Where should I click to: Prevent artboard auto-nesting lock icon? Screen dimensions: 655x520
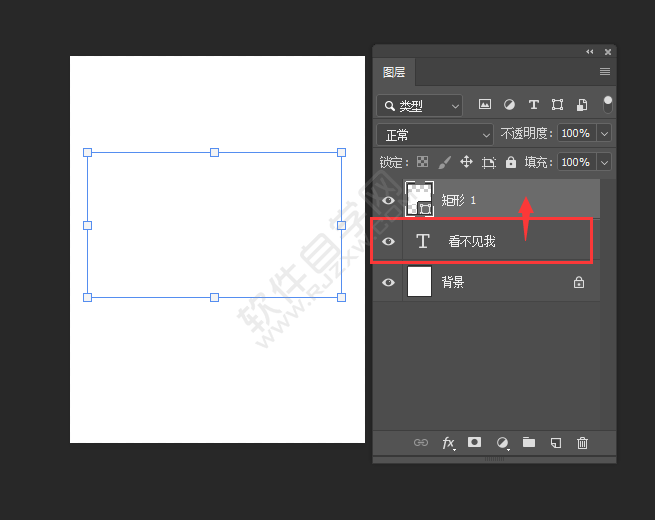point(488,162)
